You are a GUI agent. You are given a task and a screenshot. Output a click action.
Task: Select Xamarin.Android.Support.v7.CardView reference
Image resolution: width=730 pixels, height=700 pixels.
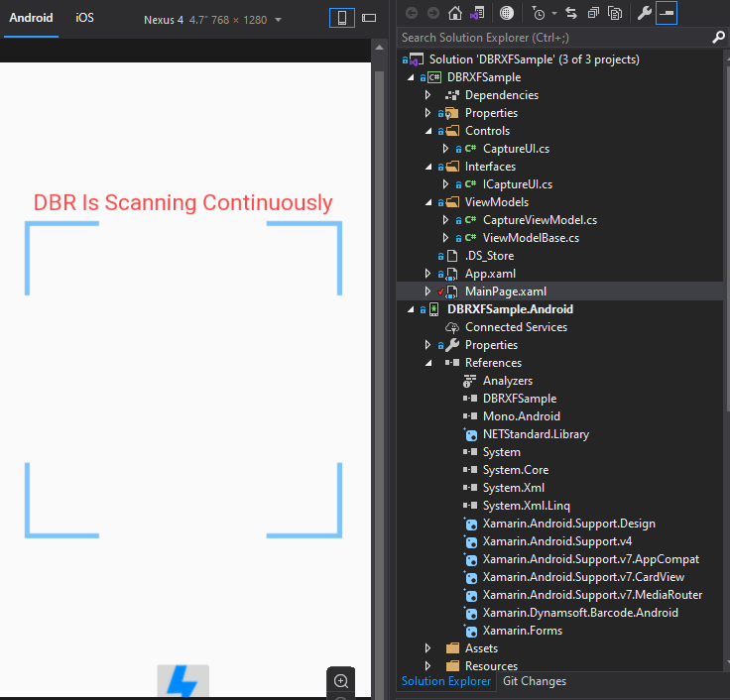point(583,577)
